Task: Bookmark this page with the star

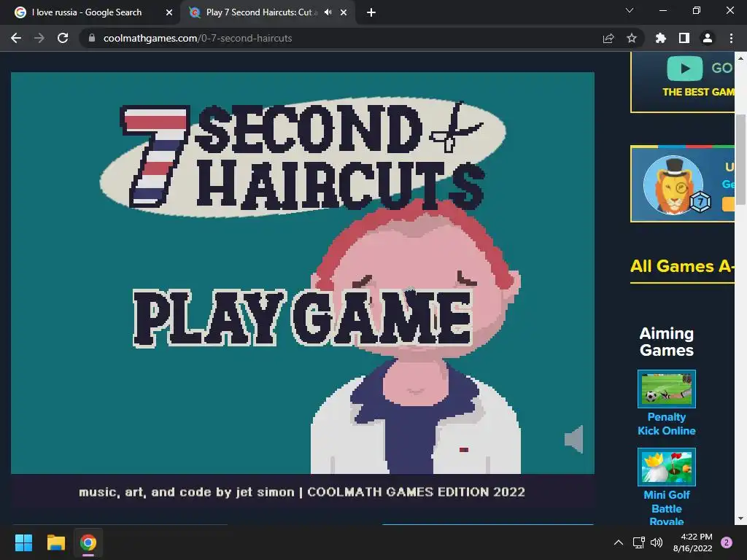Action: (x=632, y=38)
